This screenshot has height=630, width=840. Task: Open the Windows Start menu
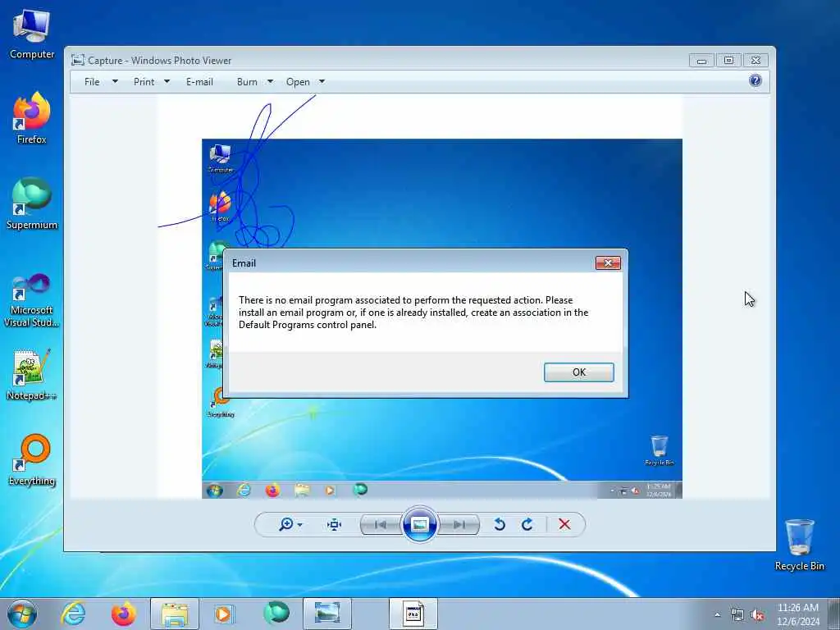click(x=22, y=614)
